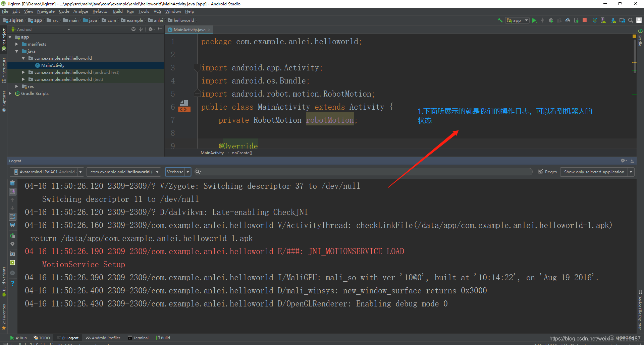Open logcat header settings gear in sidebar
This screenshot has width=644, height=345.
12,244
